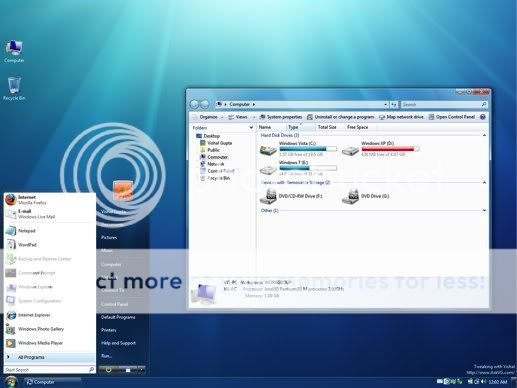The image size is (517, 388).
Task: Click the volume icon in system tray
Action: [x=483, y=382]
